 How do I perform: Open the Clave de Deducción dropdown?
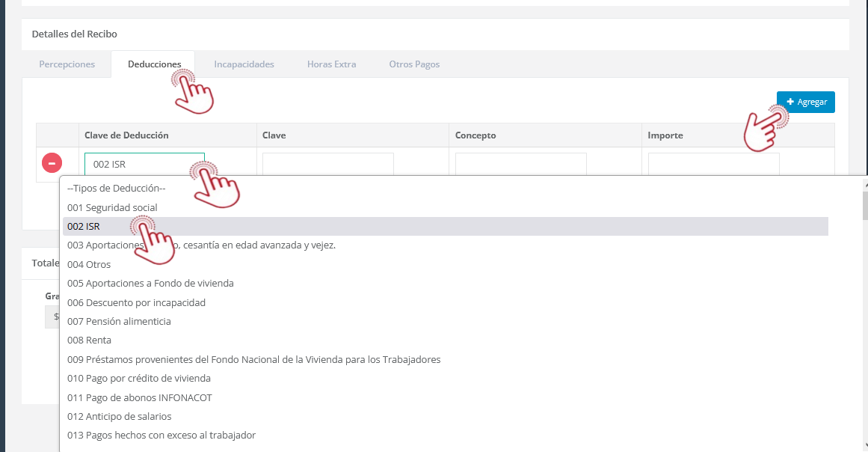pos(144,164)
